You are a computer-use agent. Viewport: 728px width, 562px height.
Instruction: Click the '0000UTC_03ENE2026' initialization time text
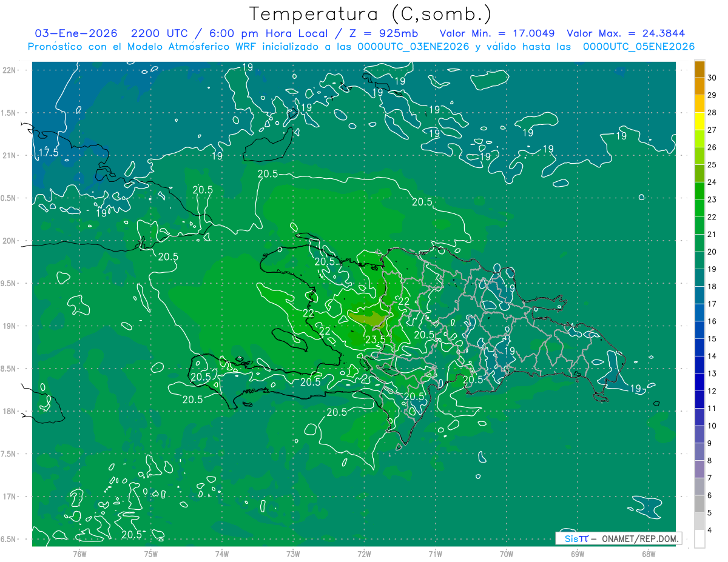[x=413, y=47]
